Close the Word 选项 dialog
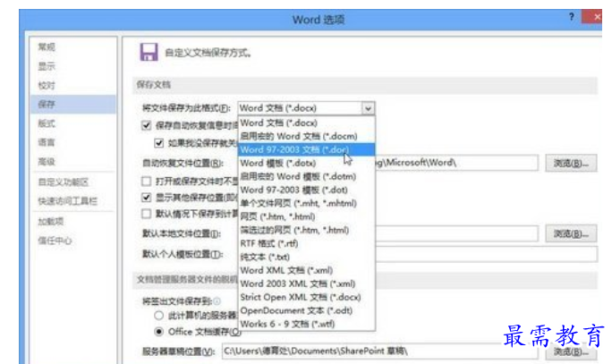The width and height of the screenshot is (612, 364). pyautogui.click(x=594, y=17)
